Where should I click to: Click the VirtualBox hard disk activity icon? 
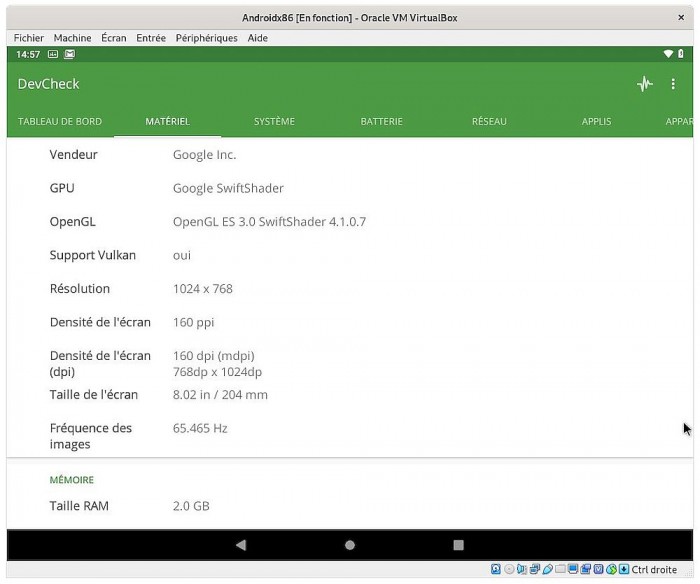[x=496, y=570]
